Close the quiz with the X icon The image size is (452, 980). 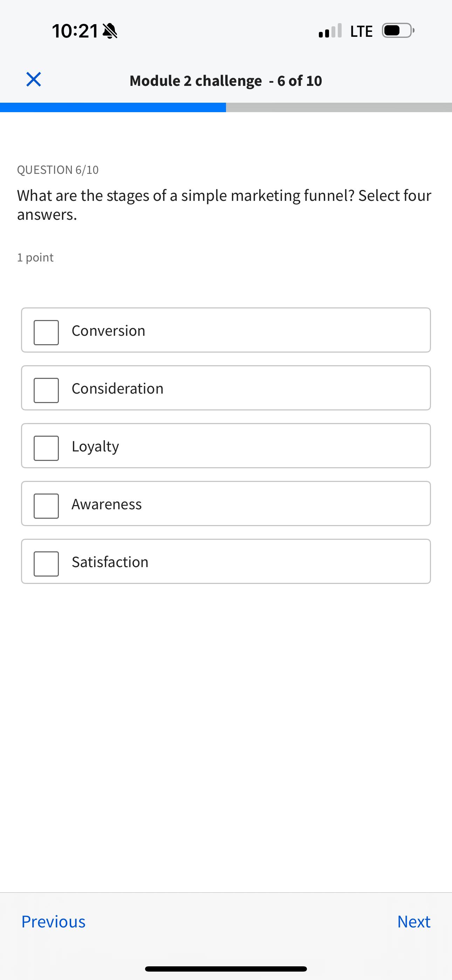click(x=34, y=80)
